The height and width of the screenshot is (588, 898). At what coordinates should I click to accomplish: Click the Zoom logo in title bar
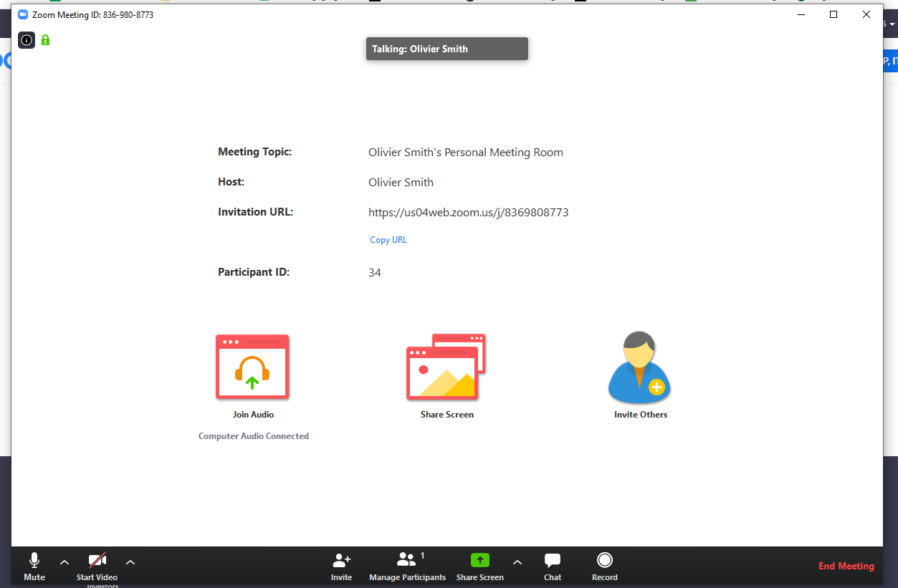23,14
